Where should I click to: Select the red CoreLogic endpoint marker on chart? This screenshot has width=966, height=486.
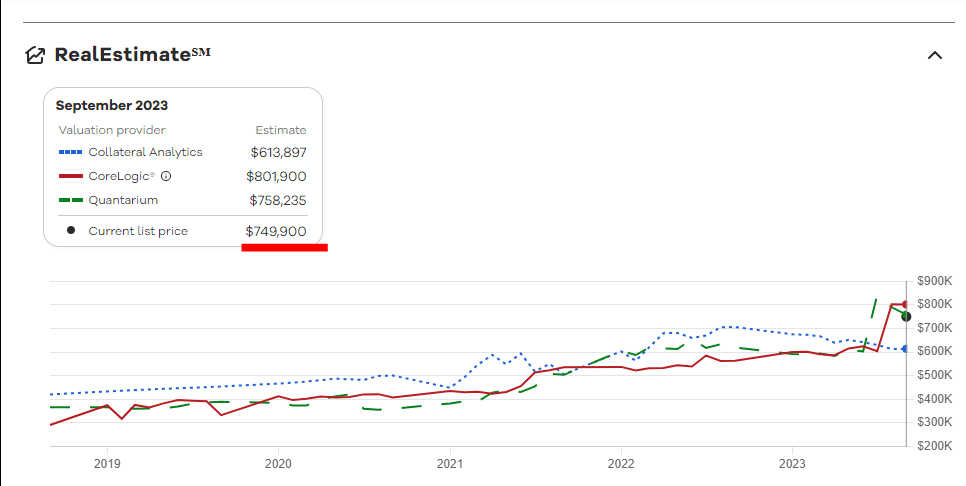[906, 304]
